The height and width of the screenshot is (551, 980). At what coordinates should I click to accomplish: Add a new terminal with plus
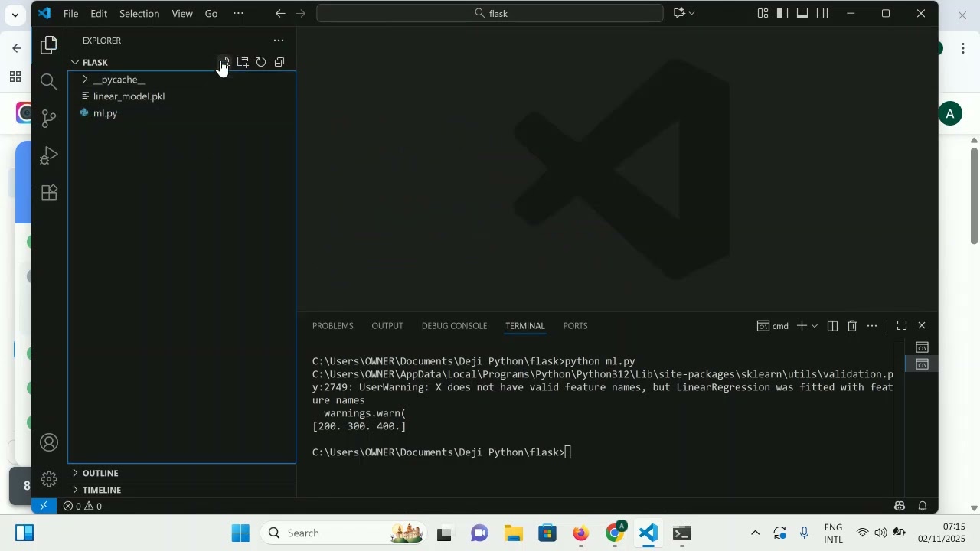(x=802, y=326)
